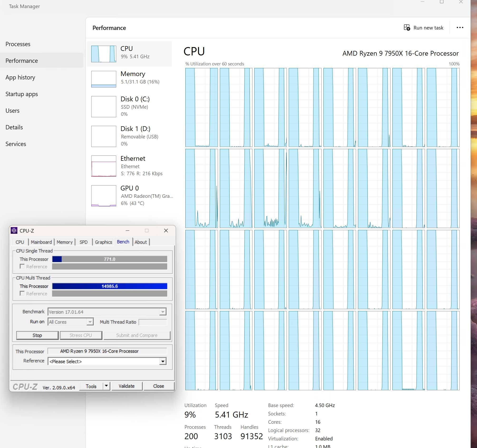Click the Processes count 200
This screenshot has height=448, width=477.
point(191,436)
